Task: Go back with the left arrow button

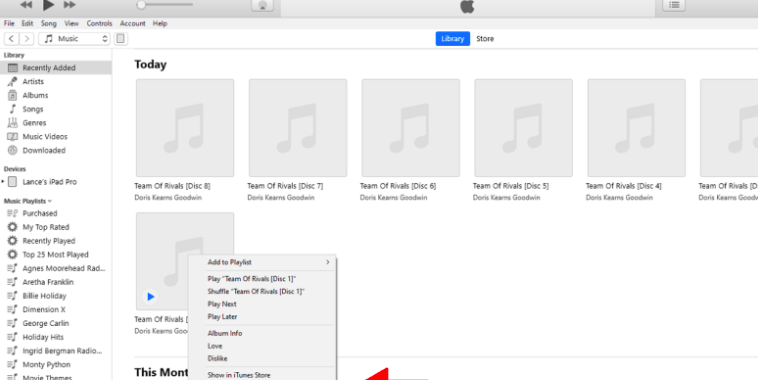Action: coord(11,39)
